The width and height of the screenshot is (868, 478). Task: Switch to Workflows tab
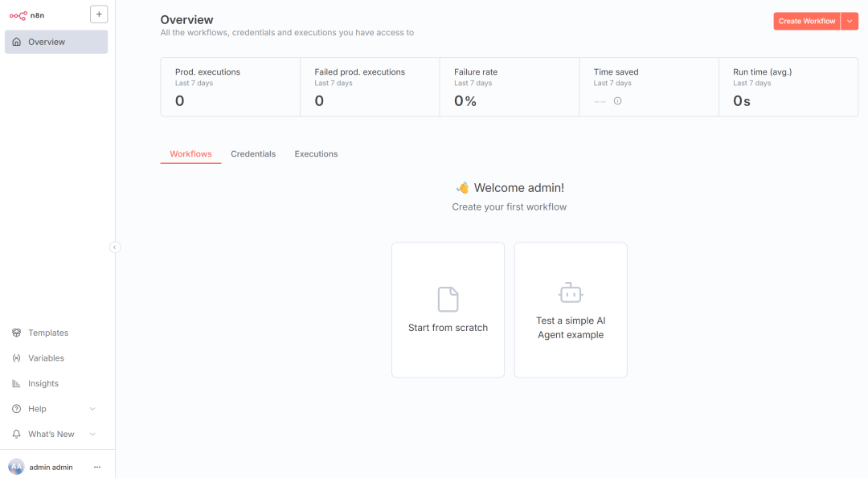click(x=190, y=154)
